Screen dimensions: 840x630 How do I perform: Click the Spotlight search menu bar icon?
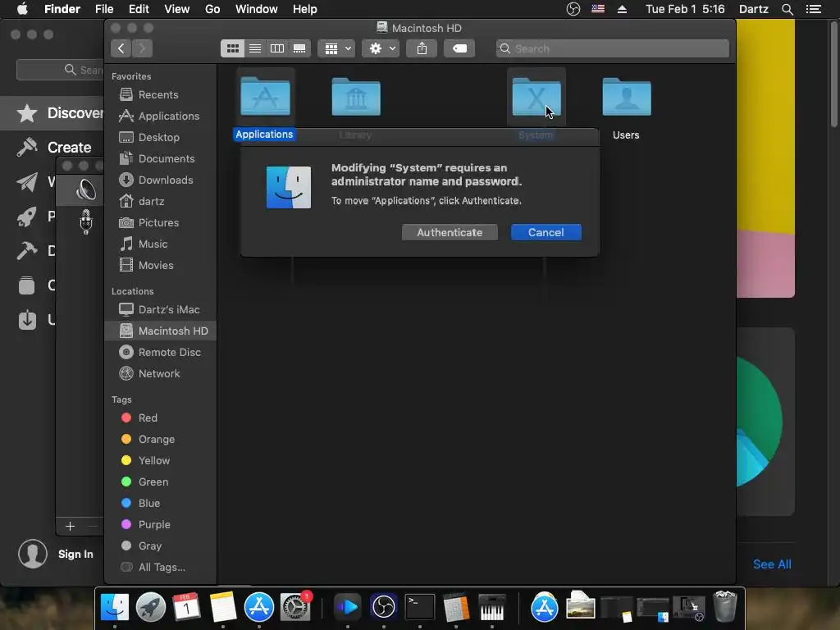tap(787, 9)
